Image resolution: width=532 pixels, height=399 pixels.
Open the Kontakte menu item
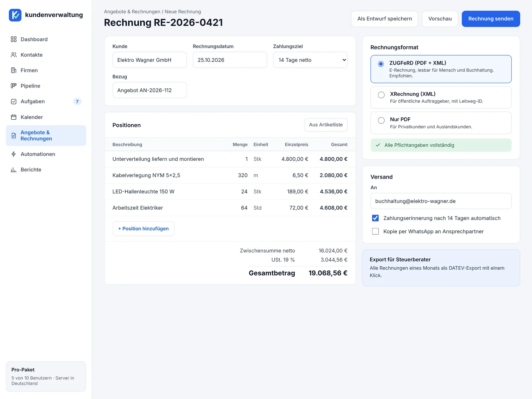click(46, 55)
